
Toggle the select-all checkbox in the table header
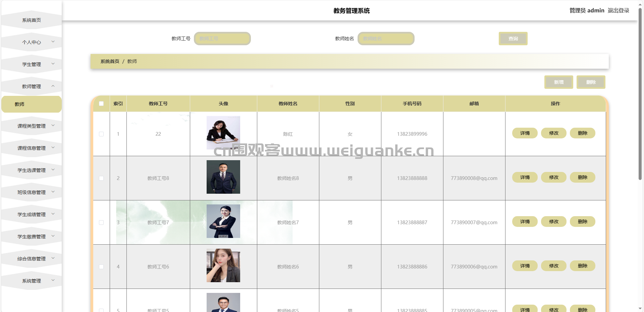(x=101, y=104)
